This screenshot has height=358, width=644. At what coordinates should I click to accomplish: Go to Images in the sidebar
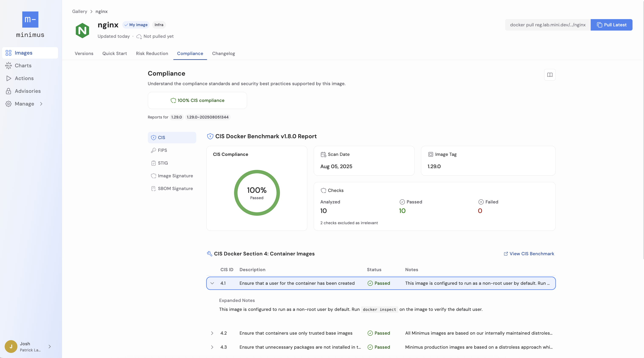(30, 53)
